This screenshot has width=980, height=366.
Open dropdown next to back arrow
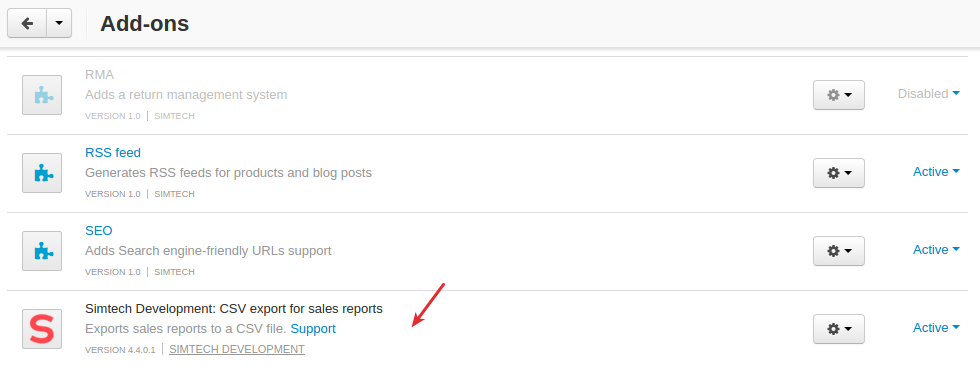pyautogui.click(x=59, y=23)
